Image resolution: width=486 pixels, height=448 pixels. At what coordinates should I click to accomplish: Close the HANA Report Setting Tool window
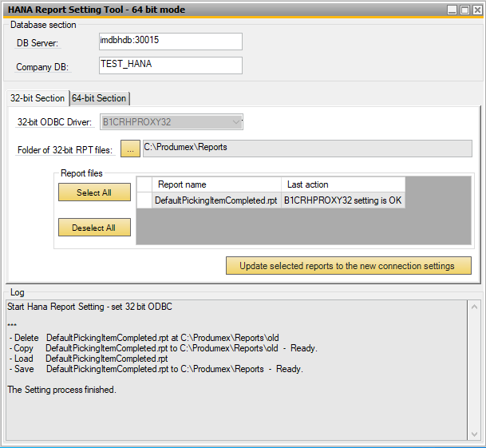tap(476, 10)
